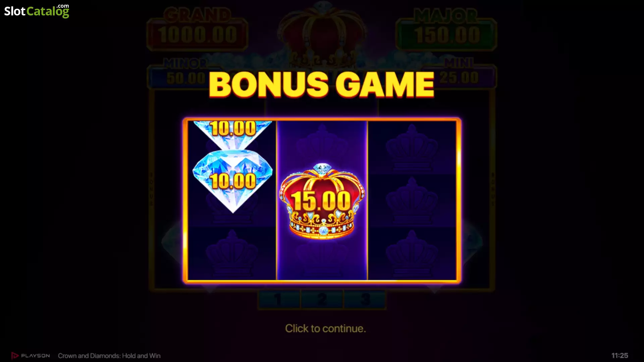644x362 pixels.
Task: Click respin counter box number 2
Action: [x=322, y=299]
